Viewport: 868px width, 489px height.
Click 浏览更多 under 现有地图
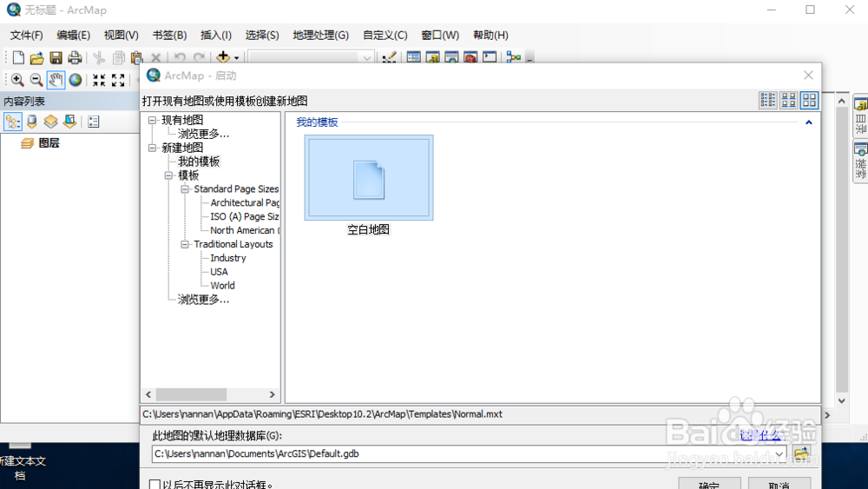point(203,134)
